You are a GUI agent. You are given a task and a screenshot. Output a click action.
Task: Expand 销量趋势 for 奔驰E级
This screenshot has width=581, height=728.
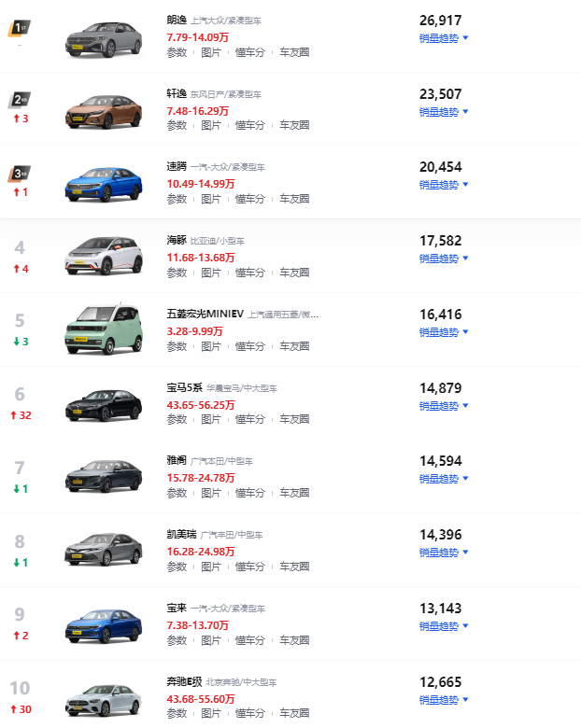point(443,700)
